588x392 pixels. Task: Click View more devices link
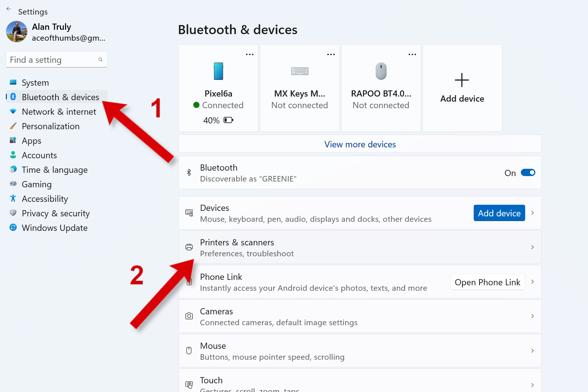[360, 144]
